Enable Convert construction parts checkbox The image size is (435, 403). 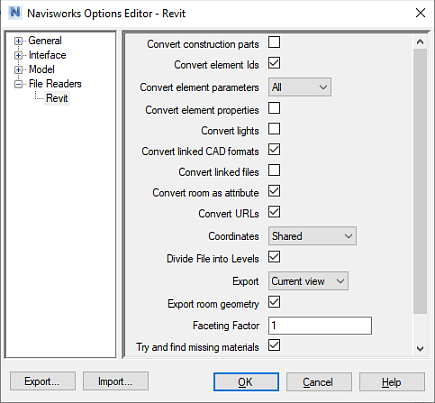[274, 42]
